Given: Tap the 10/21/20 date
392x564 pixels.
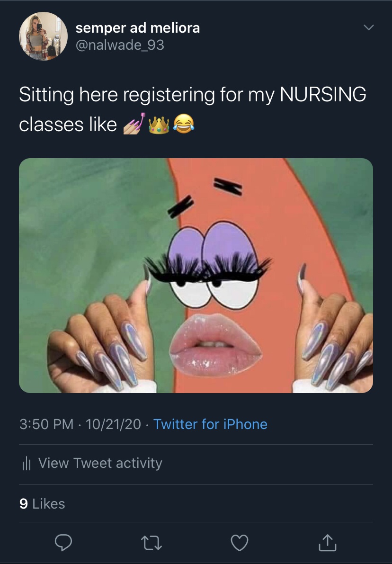Looking at the screenshot, I should coord(113,424).
